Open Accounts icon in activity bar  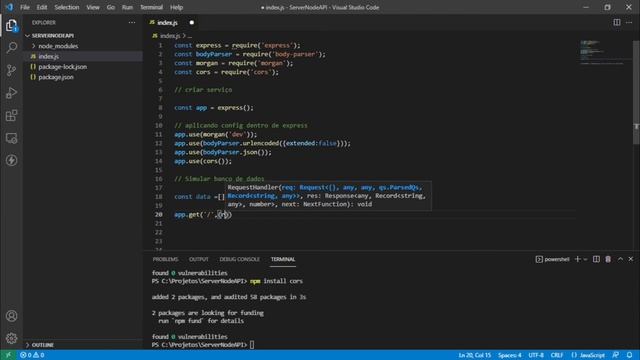pos(11,316)
